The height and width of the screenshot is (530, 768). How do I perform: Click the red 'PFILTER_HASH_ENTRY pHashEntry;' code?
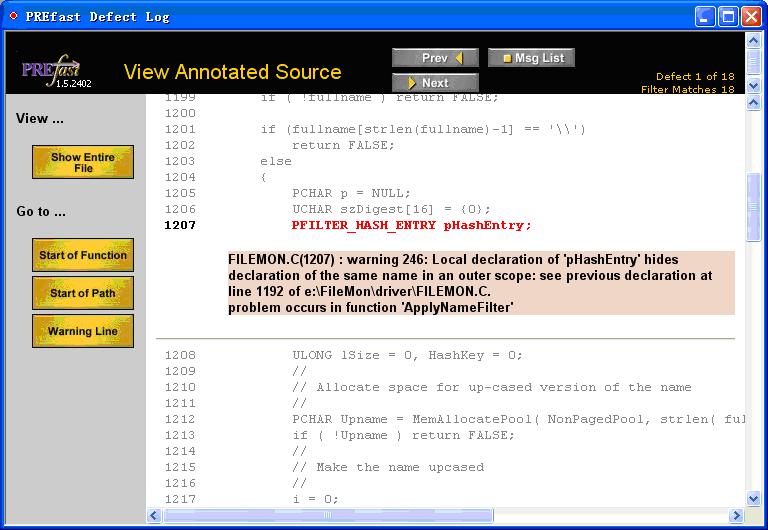click(411, 225)
